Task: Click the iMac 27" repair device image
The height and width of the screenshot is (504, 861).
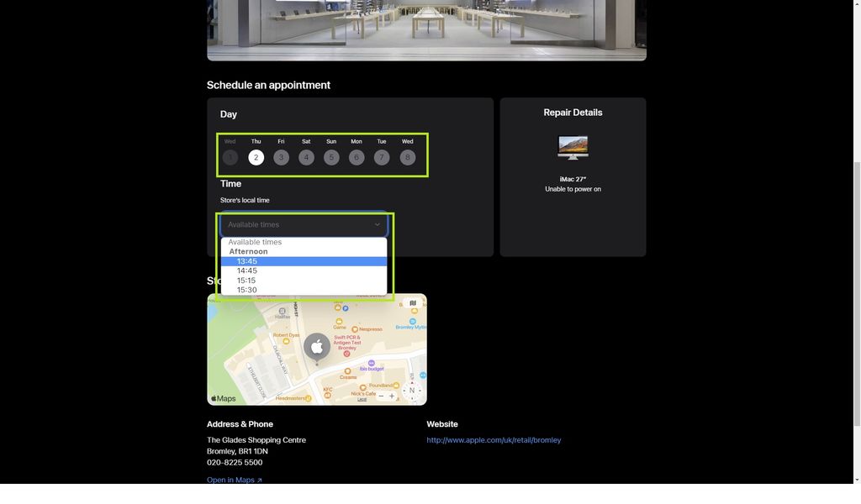Action: [573, 148]
